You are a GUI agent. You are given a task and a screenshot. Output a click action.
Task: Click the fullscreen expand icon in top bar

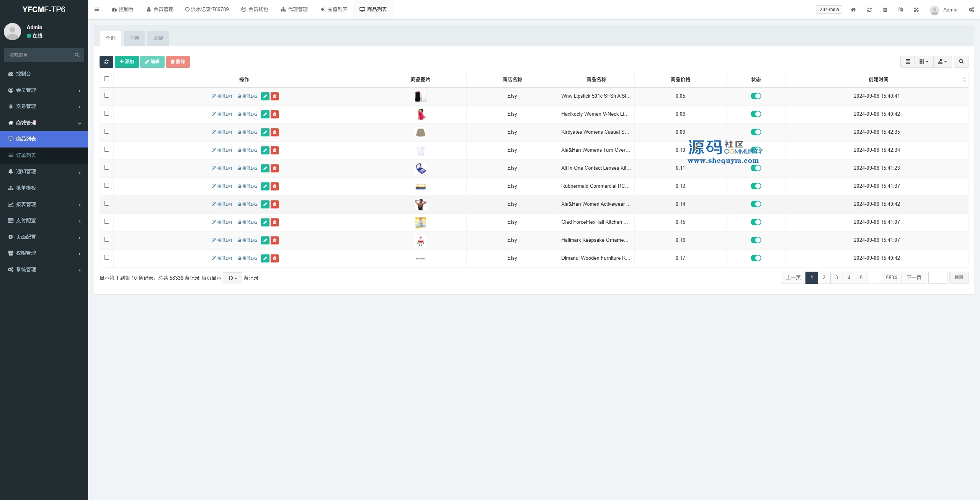[x=916, y=10]
